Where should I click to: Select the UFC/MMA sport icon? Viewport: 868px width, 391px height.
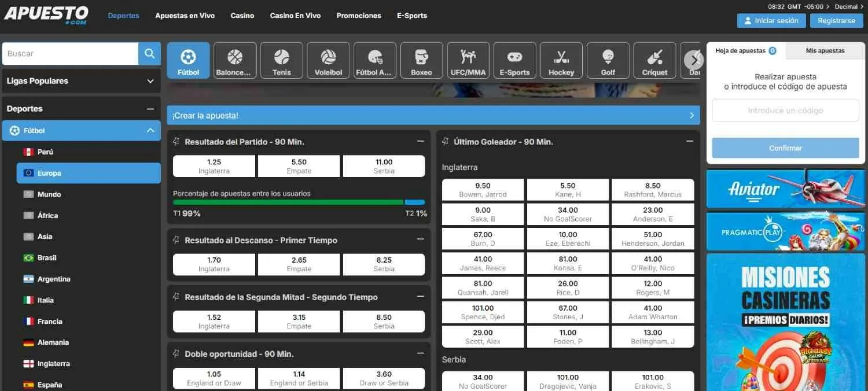tap(468, 60)
